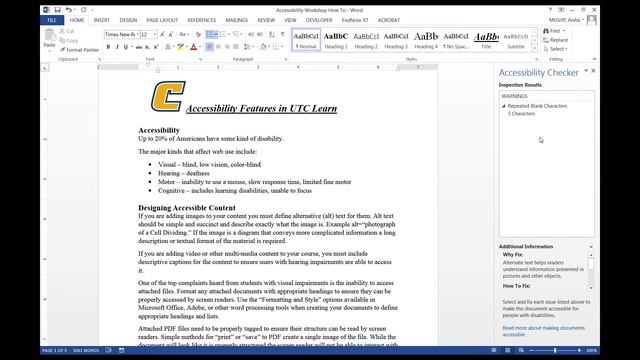Switch to Print Layout view
The image size is (640, 360).
pyautogui.click(x=507, y=350)
